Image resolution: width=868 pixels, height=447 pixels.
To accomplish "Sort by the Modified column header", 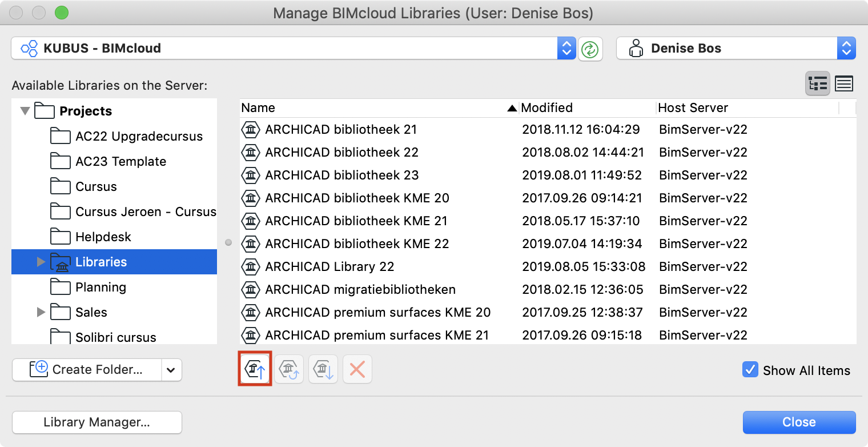I will point(588,108).
